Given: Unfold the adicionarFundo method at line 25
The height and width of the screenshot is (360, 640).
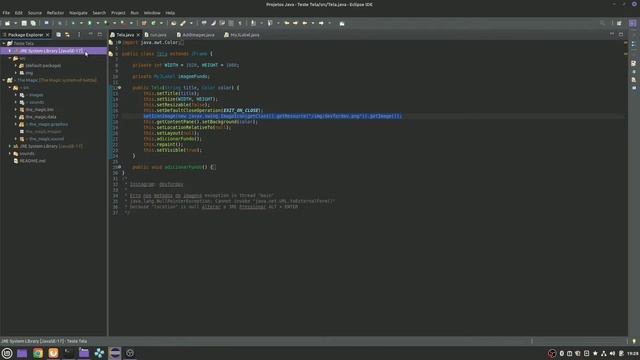Looking at the screenshot, I should (x=120, y=167).
